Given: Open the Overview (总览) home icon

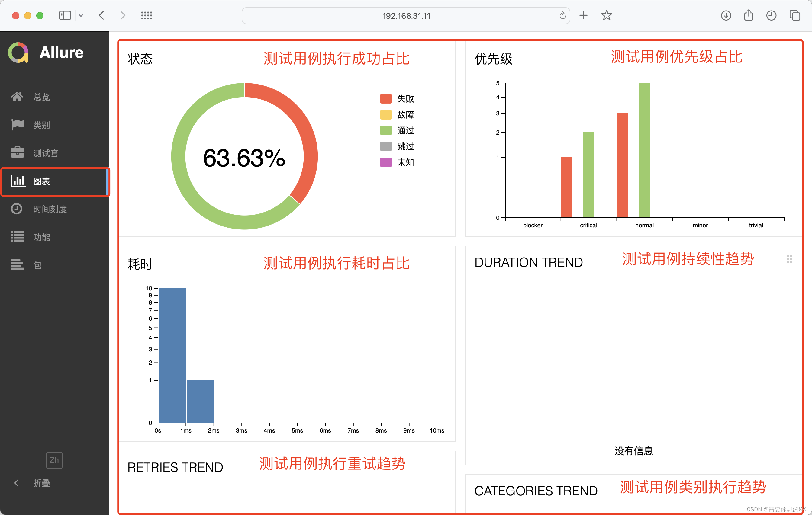Looking at the screenshot, I should click(x=17, y=97).
